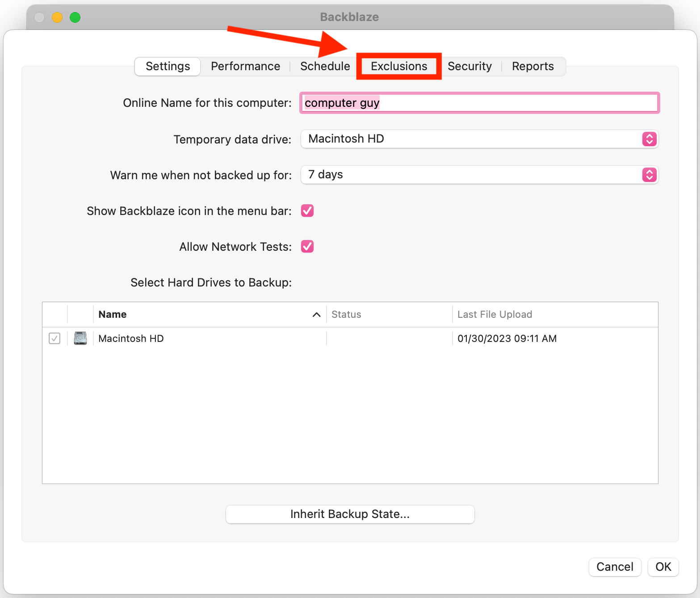Sort drives by the Status column header
Screen dimensions: 700x598
tap(346, 315)
